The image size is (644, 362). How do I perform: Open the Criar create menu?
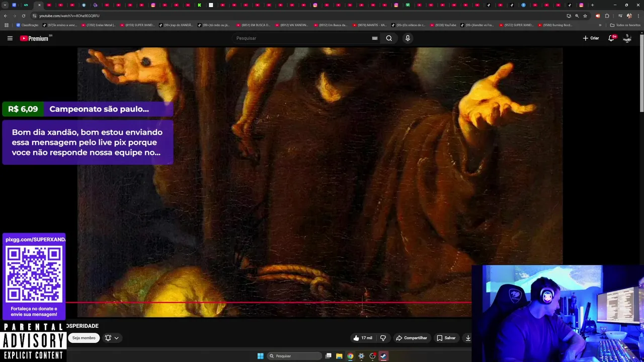click(591, 38)
